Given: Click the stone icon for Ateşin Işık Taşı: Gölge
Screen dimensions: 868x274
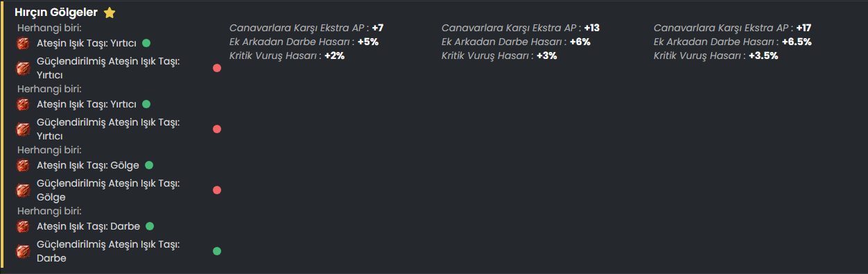Looking at the screenshot, I should [24, 165].
